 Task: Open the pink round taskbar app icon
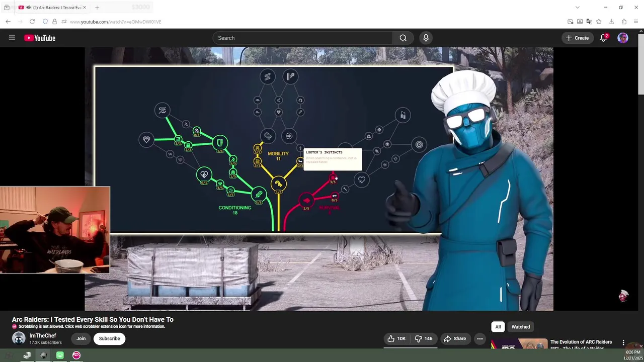pos(76,355)
